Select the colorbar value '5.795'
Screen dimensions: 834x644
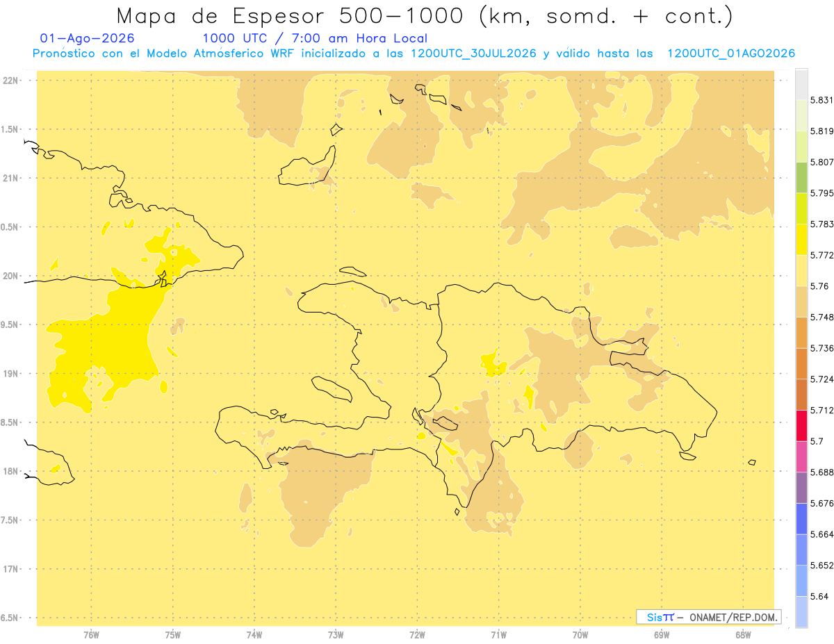[x=821, y=193]
